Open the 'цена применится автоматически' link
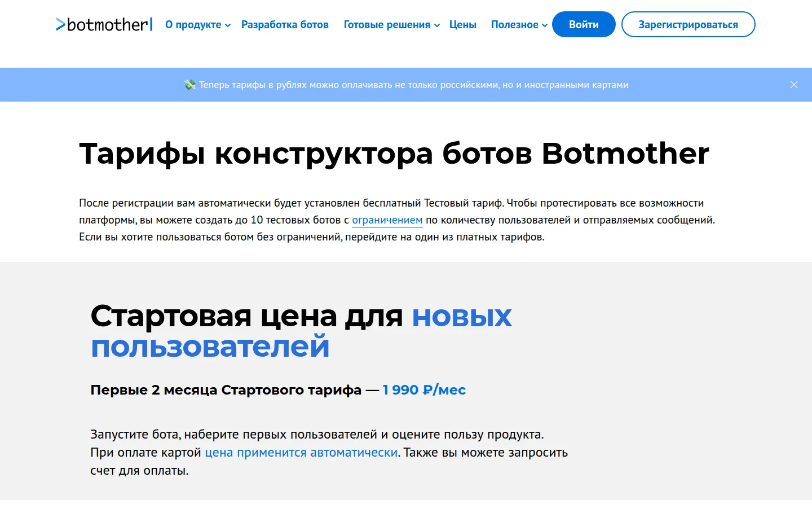The height and width of the screenshot is (508, 812). pos(301,453)
